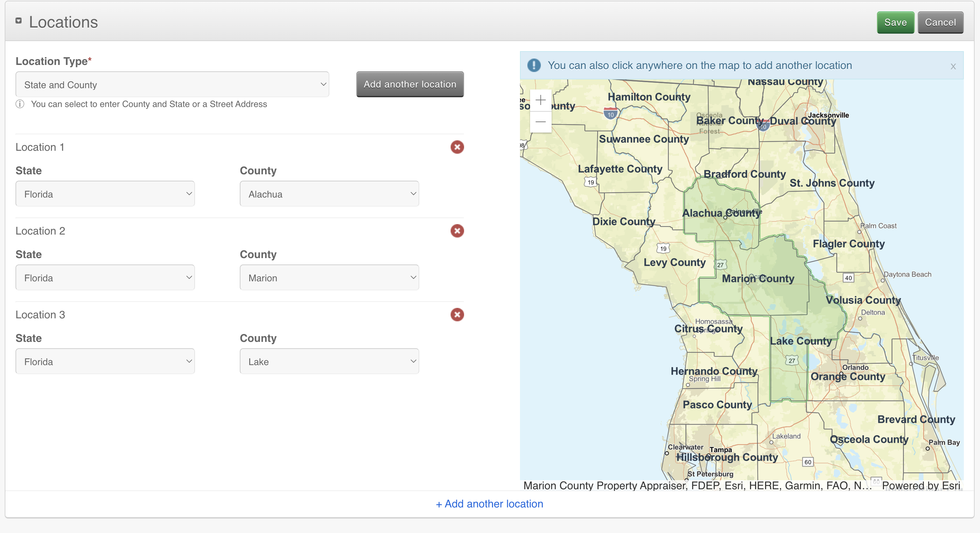Dismiss the map hint banner
This screenshot has width=980, height=533.
[x=953, y=67]
